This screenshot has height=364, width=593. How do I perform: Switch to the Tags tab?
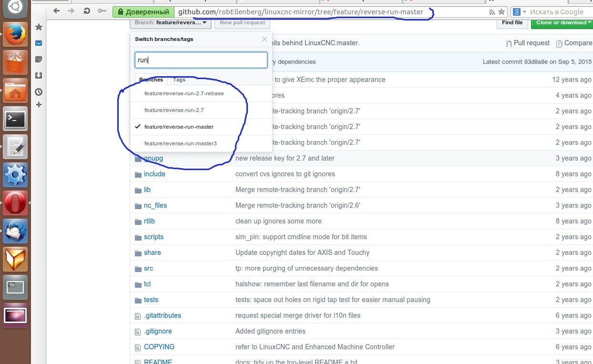(179, 80)
